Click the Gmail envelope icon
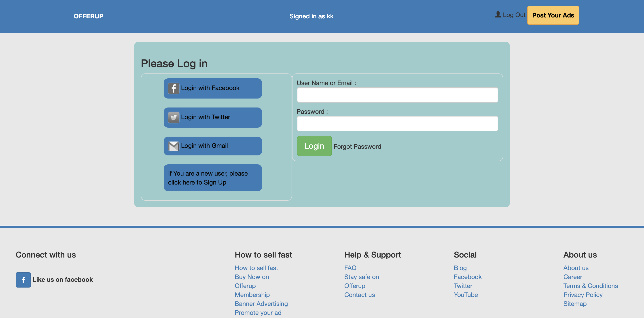Screen dimensions: 644x318 (x=174, y=146)
